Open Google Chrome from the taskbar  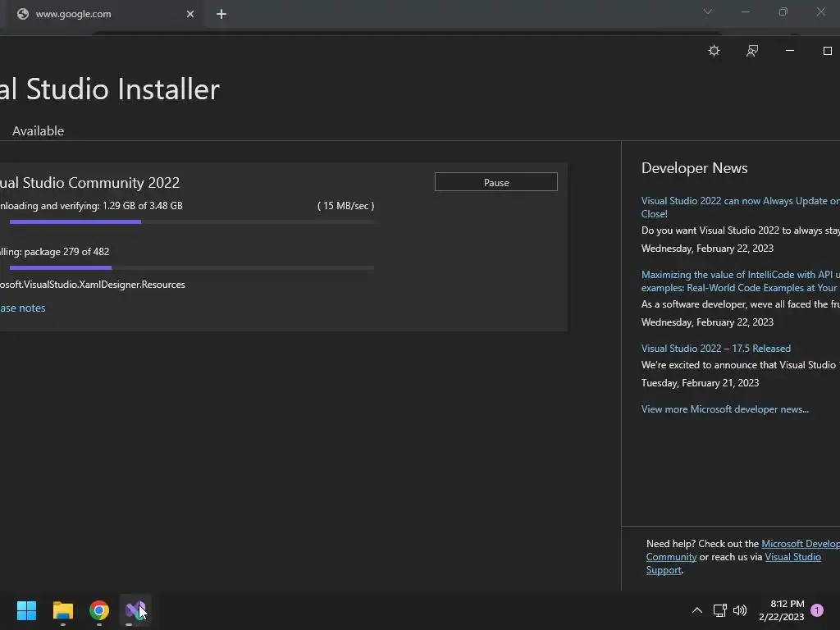point(99,610)
